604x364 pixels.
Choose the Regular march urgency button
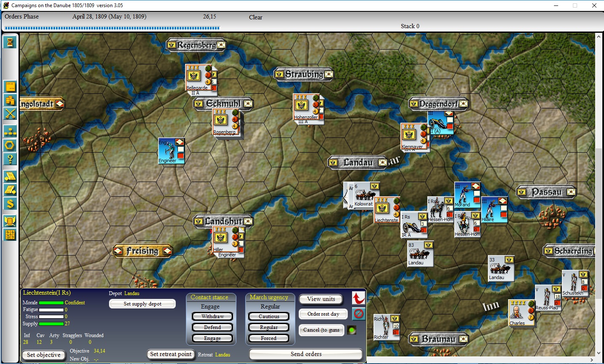[x=269, y=327]
